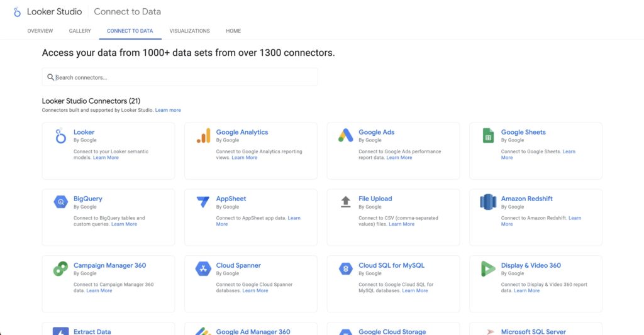
Task: Click the Google Ads logo icon
Action: click(346, 135)
